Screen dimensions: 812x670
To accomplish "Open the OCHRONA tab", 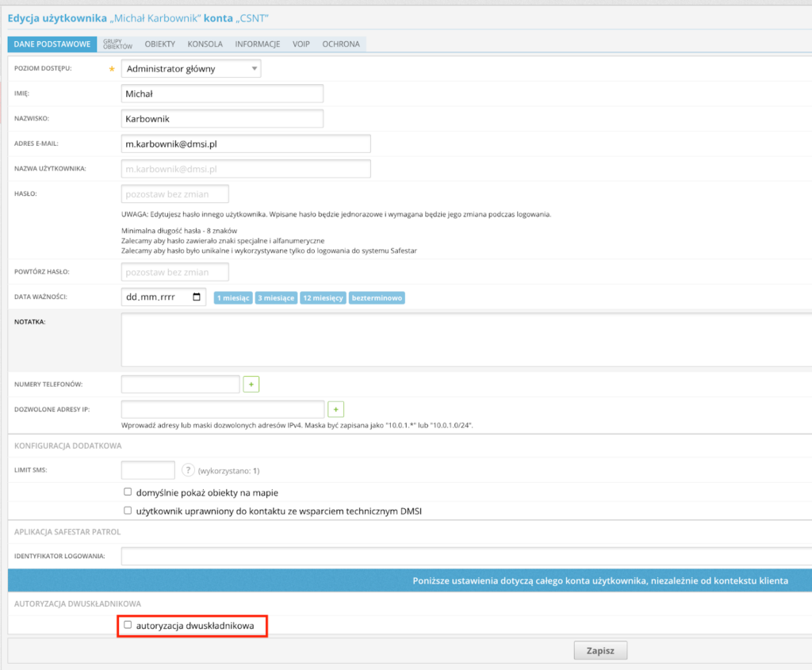I will tap(340, 44).
